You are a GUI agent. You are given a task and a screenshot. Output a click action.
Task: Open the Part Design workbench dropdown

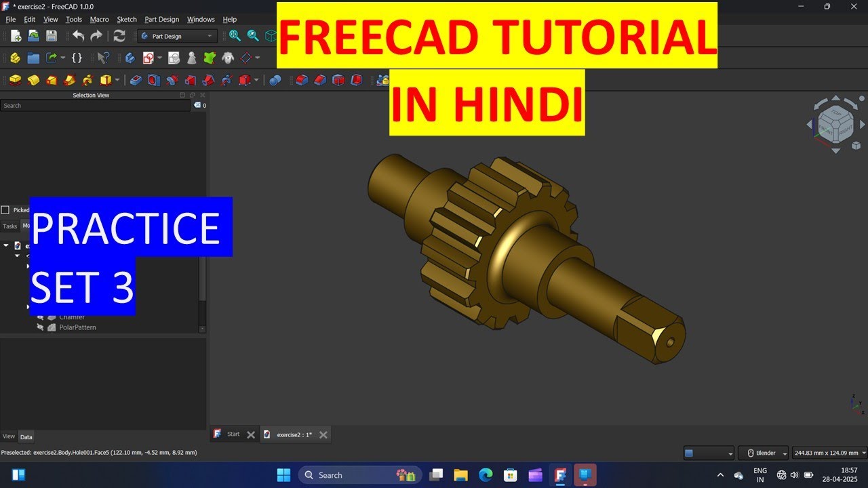pyautogui.click(x=178, y=36)
